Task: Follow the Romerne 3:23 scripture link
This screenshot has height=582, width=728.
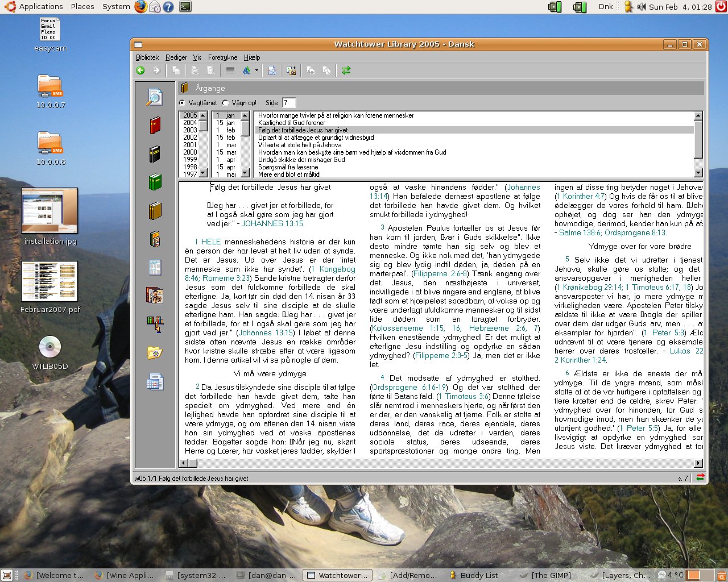Action: (x=226, y=278)
